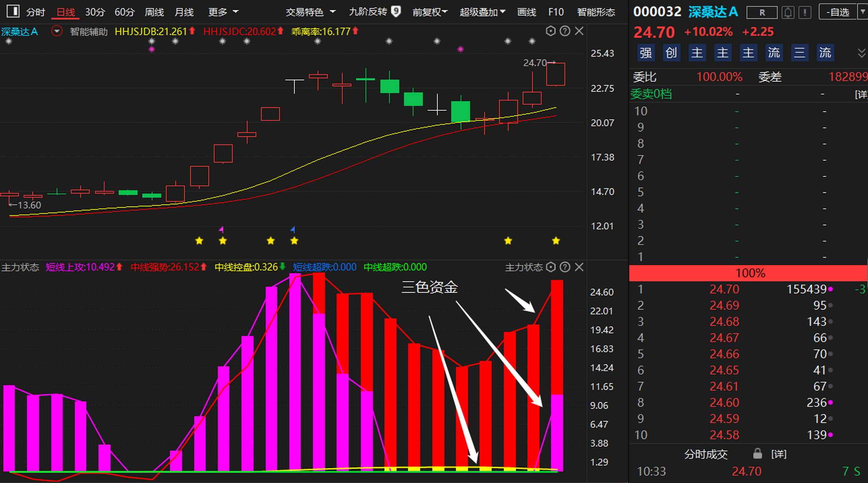Switch to the 30分 chart tab
Image resolution: width=868 pixels, height=483 pixels.
pyautogui.click(x=95, y=12)
